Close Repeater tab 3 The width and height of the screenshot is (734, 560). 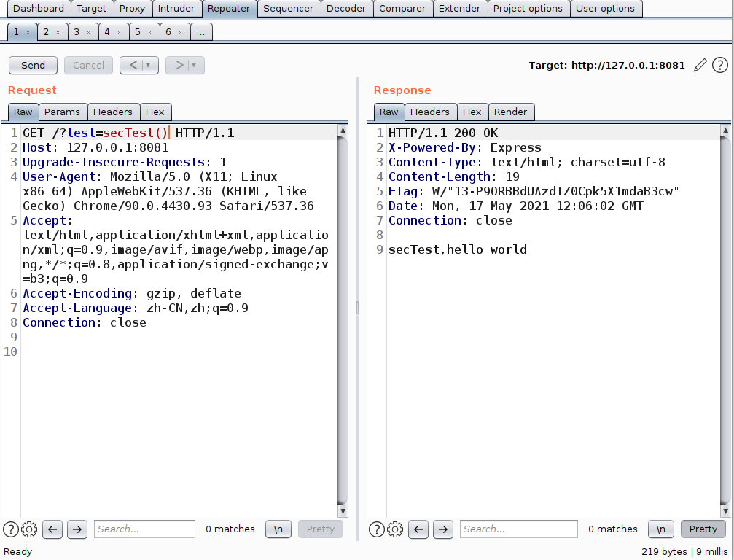(88, 32)
